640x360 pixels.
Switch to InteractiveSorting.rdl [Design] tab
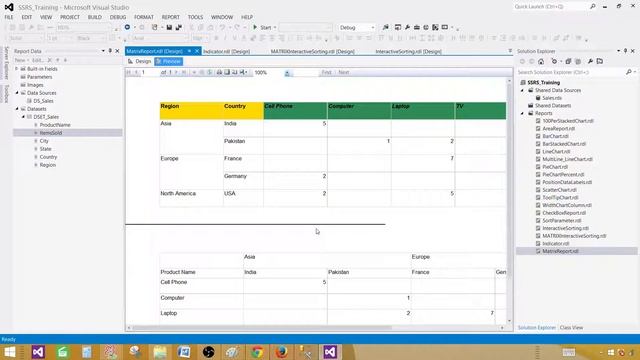pos(409,51)
